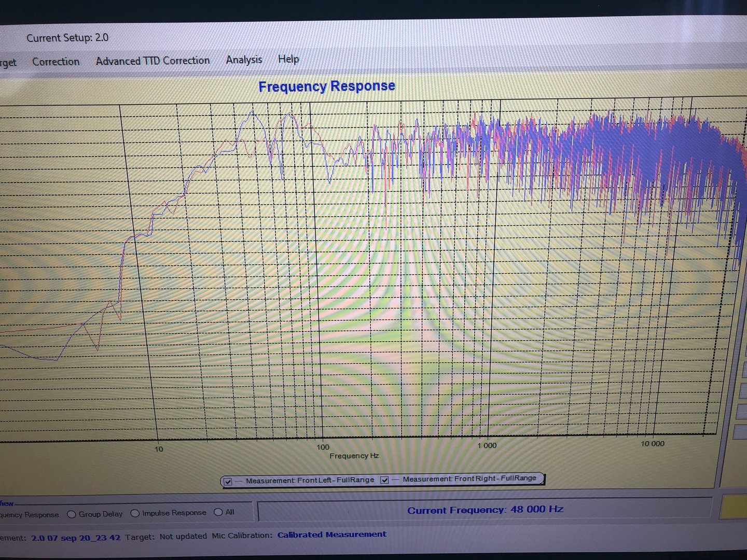This screenshot has height=560, width=747.
Task: Click the Calibrated Measurement status text
Action: (332, 535)
